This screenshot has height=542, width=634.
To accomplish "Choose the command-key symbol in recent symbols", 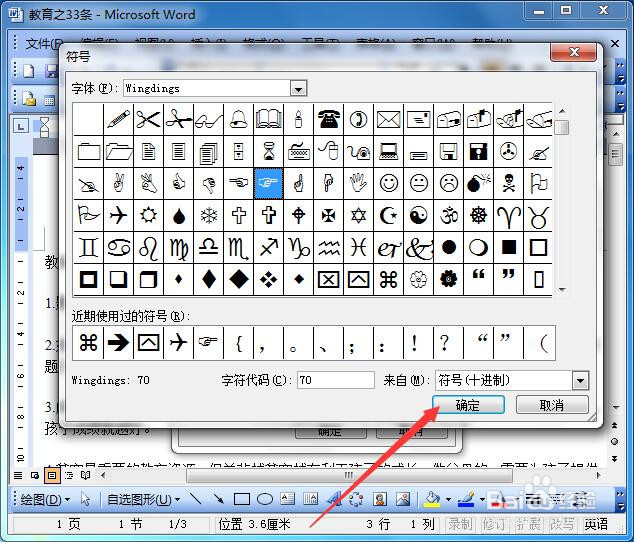I will click(88, 343).
